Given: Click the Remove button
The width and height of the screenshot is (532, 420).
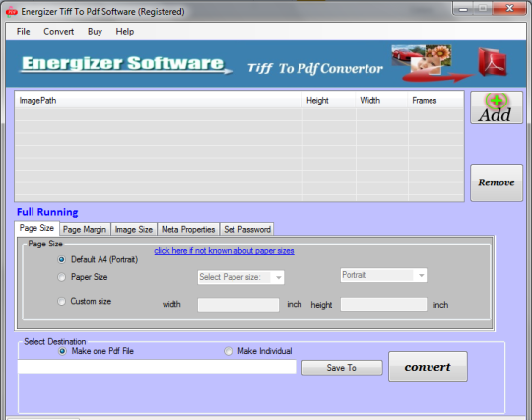Looking at the screenshot, I should pyautogui.click(x=497, y=183).
